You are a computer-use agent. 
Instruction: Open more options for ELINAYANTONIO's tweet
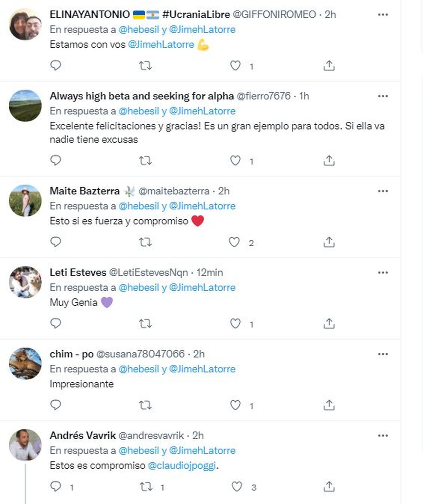pos(383,15)
